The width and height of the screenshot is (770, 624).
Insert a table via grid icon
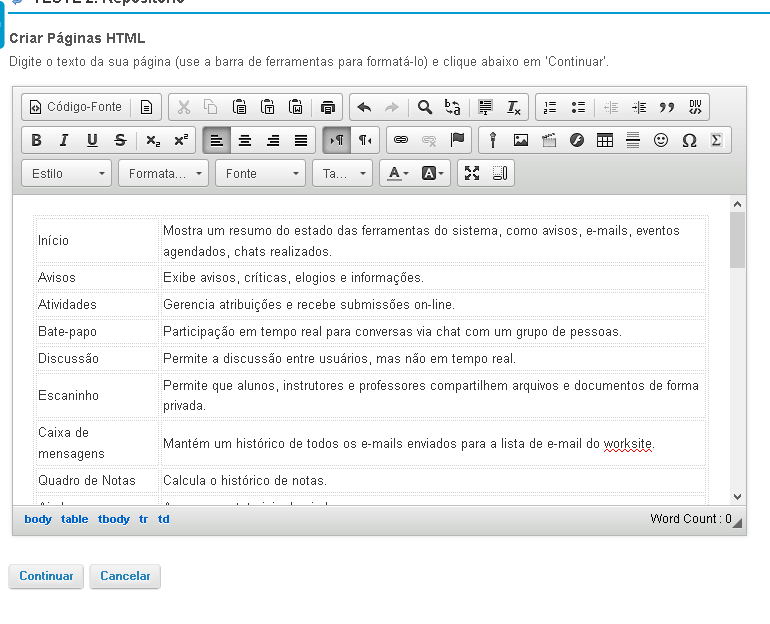605,140
